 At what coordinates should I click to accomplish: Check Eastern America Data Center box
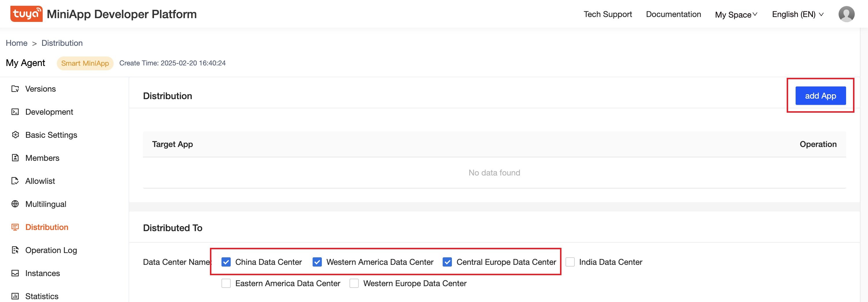226,283
